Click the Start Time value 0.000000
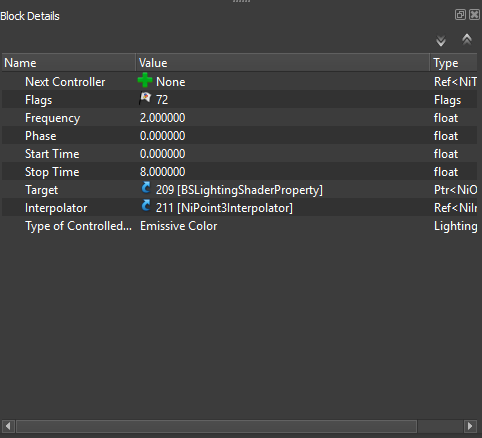Image resolution: width=482 pixels, height=438 pixels. tap(163, 154)
